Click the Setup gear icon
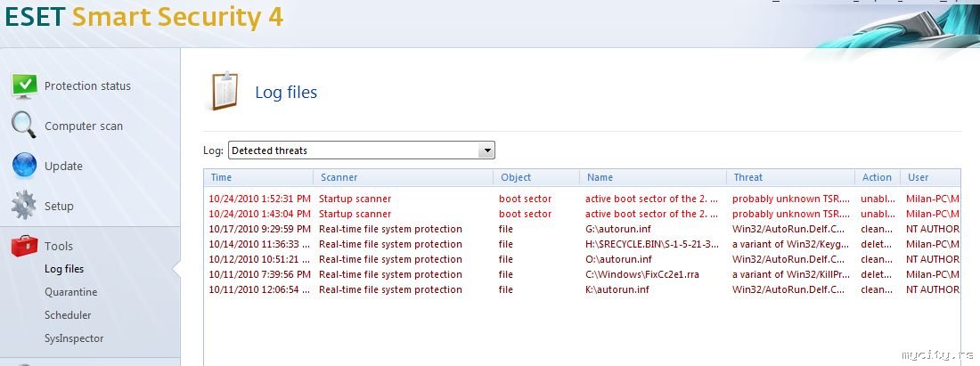The width and height of the screenshot is (980, 366). click(x=24, y=206)
